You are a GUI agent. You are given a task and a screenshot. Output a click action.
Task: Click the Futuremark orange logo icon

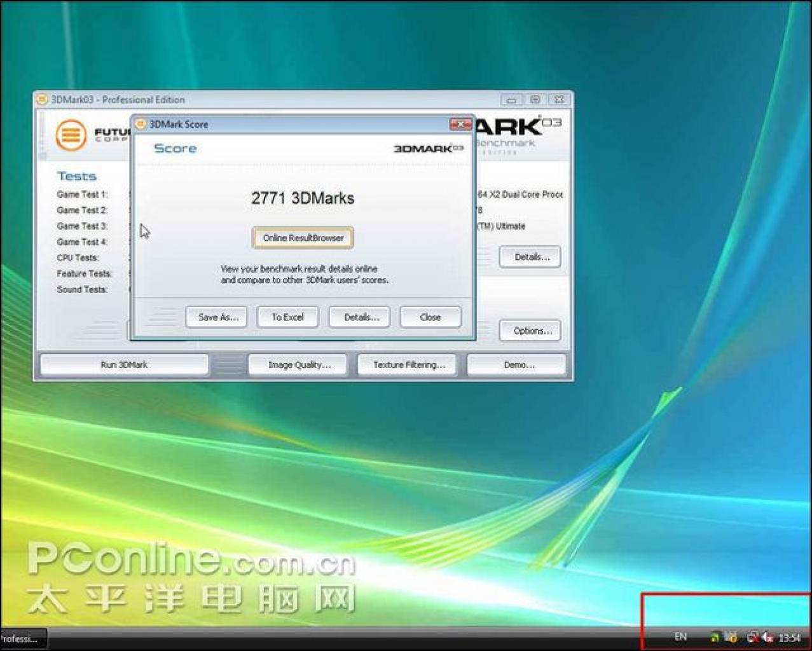pyautogui.click(x=71, y=135)
